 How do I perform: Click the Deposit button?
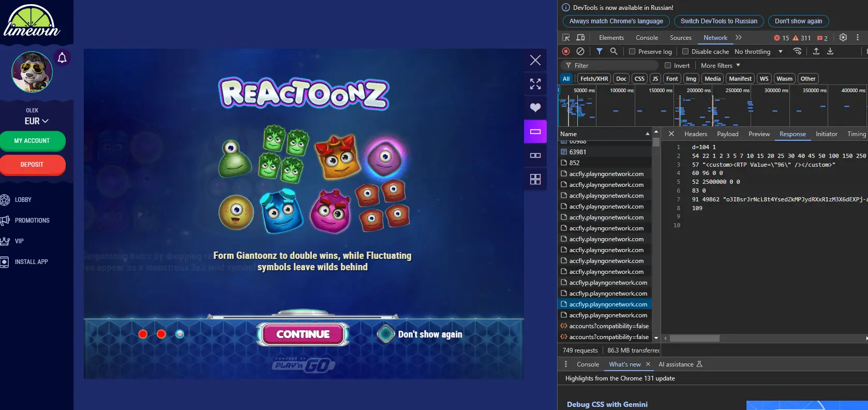(x=32, y=165)
